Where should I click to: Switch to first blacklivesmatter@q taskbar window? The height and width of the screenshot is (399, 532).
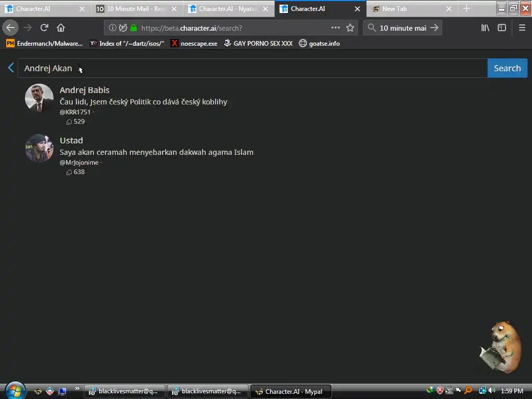[125, 391]
